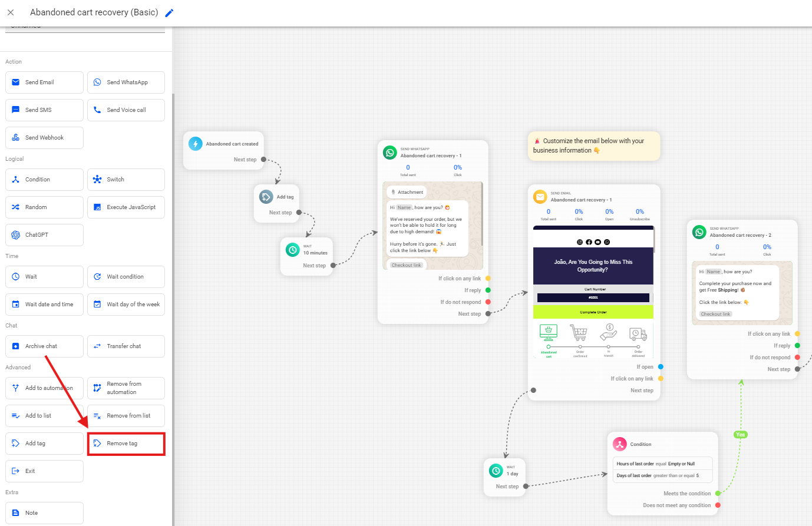Image resolution: width=812 pixels, height=526 pixels.
Task: Close the automation editor with X
Action: [x=11, y=12]
